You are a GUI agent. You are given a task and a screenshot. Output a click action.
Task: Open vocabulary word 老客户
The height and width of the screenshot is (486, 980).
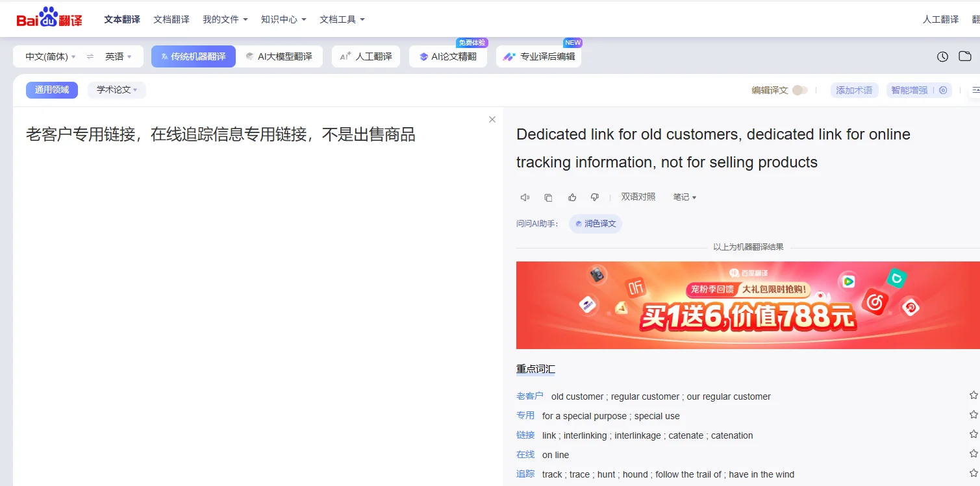pos(530,396)
